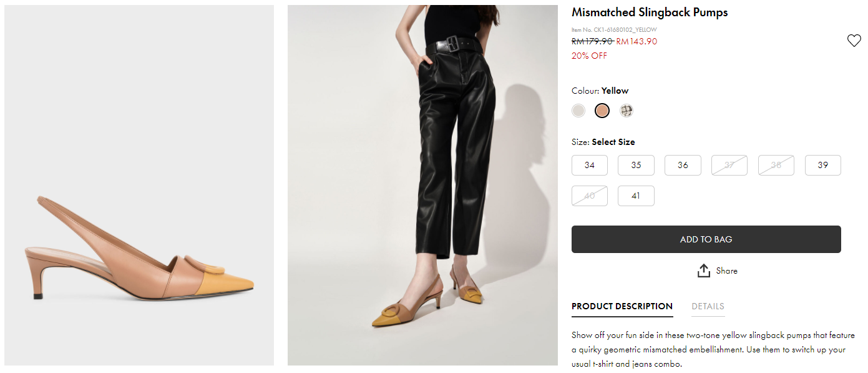Switch to the Details tab
868x373 pixels.
click(708, 306)
